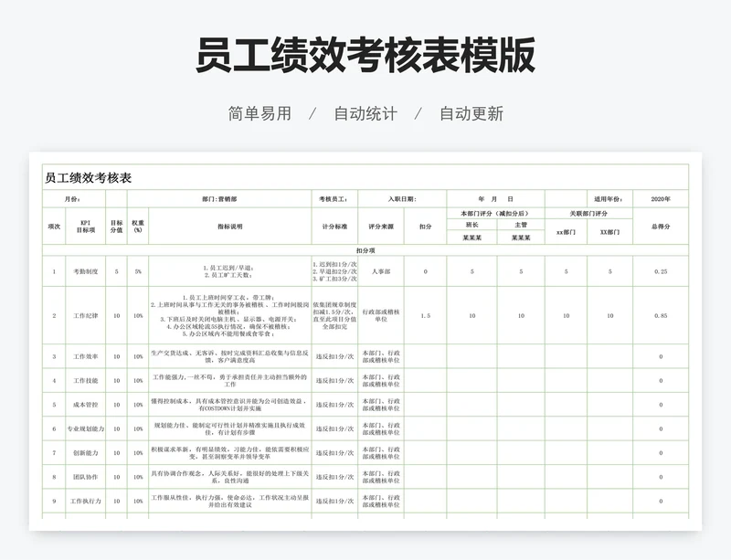Click the scoring rule 迟到扣1分/次 cell

click(334, 271)
